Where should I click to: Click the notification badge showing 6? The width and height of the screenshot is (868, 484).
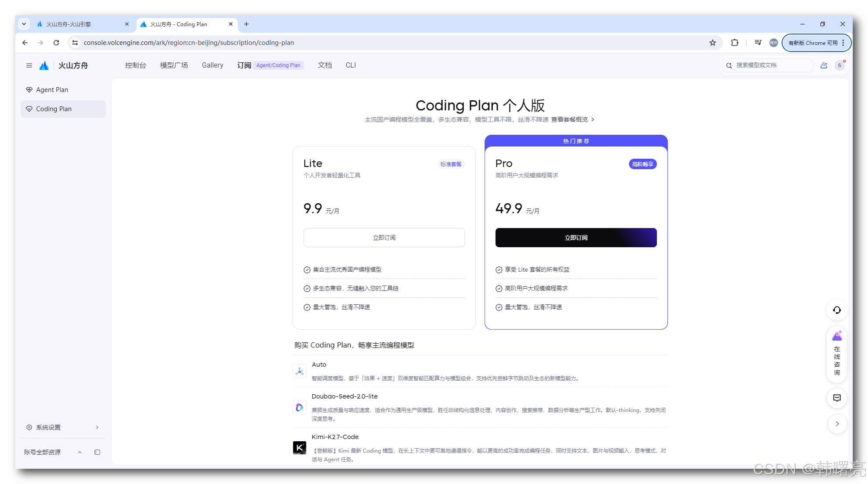[x=840, y=65]
